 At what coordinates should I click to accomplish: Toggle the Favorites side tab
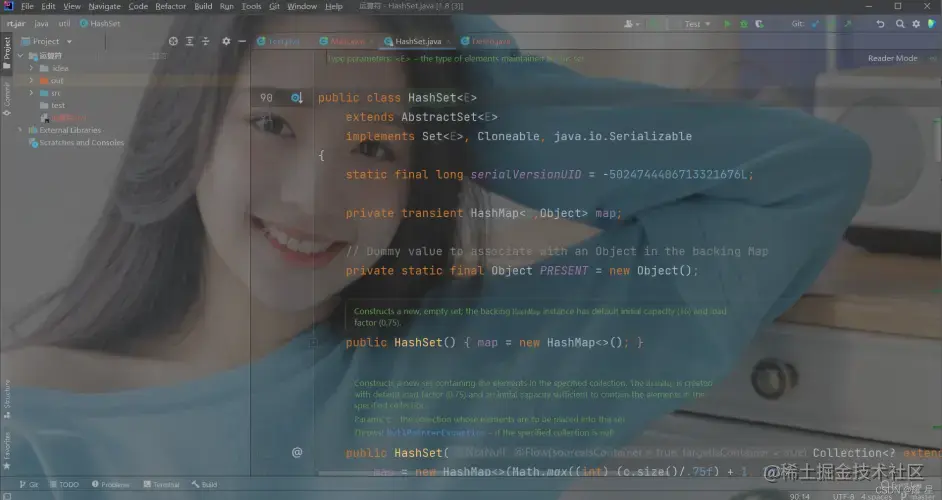(x=7, y=450)
